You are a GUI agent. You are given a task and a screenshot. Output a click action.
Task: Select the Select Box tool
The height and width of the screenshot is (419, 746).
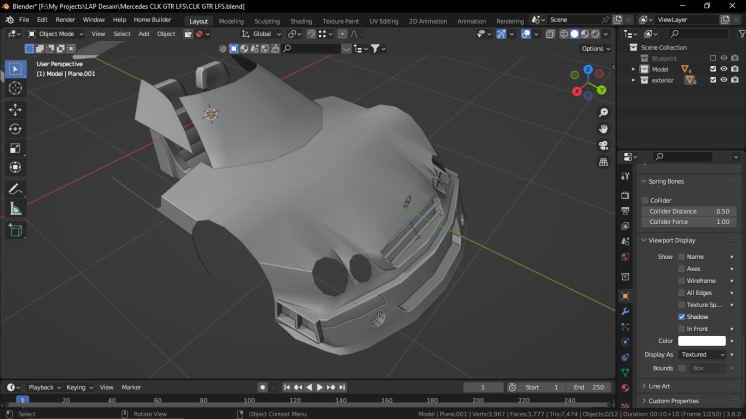point(15,69)
